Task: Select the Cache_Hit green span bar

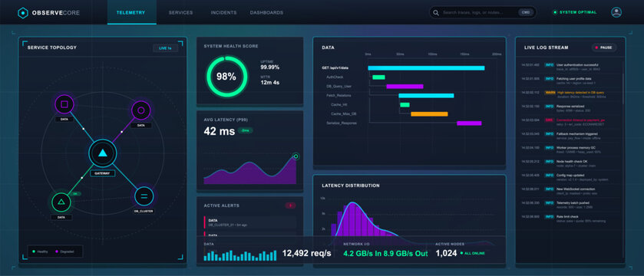Action: [405, 105]
